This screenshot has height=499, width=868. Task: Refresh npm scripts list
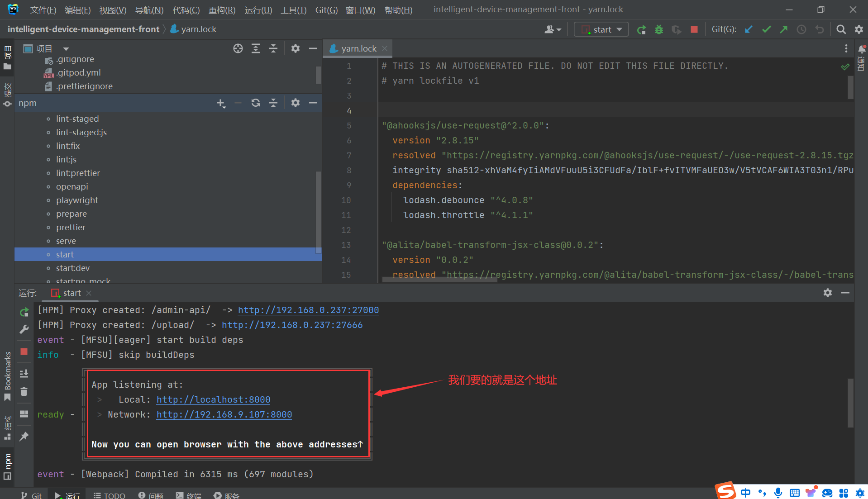click(256, 103)
